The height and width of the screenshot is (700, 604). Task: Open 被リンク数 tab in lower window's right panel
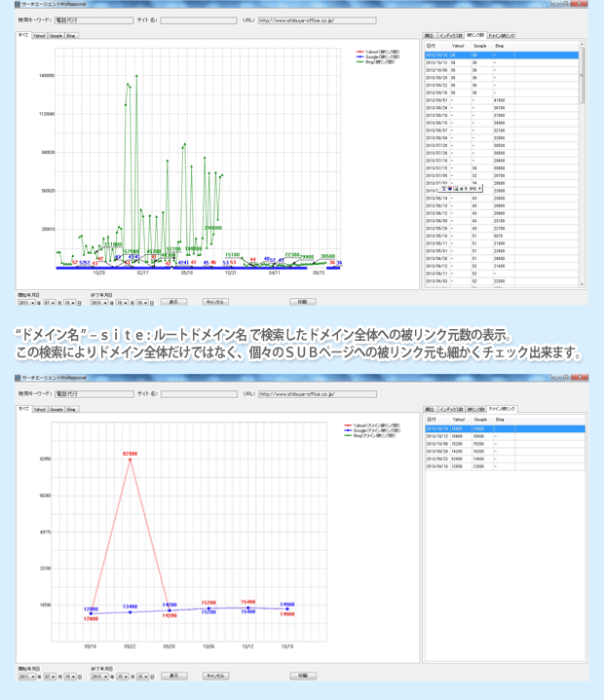(x=475, y=409)
